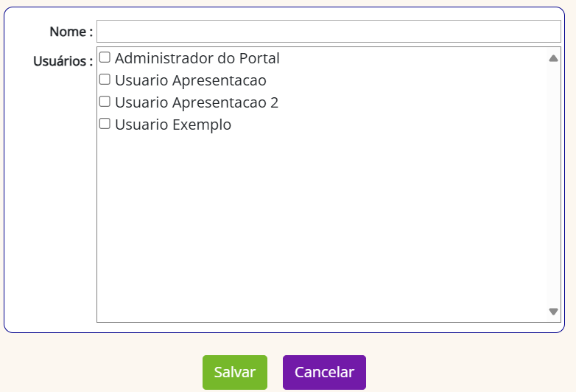Click the 'Administrador do Portal' name text

(197, 58)
